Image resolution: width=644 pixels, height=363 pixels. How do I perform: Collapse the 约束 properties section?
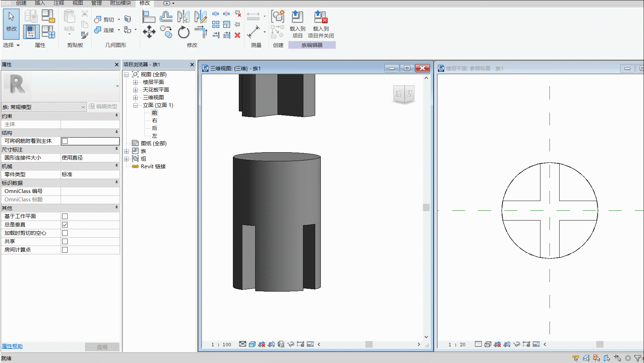click(x=116, y=115)
